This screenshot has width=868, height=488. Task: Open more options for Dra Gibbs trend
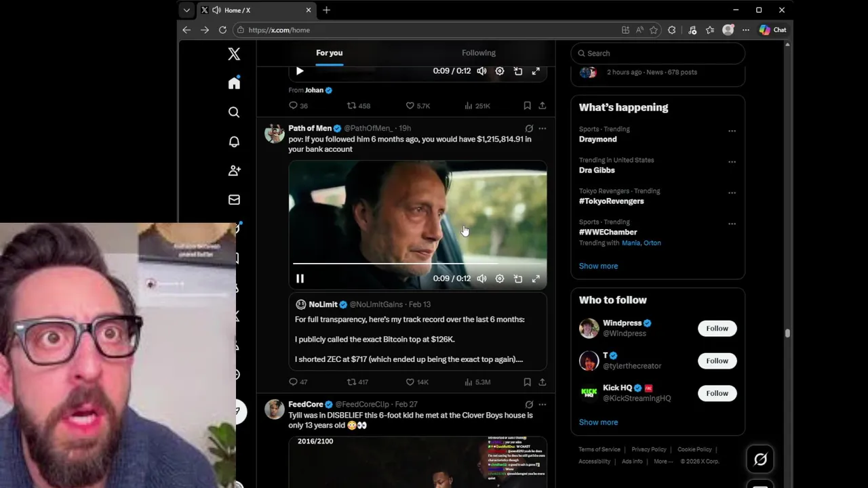[x=732, y=162]
